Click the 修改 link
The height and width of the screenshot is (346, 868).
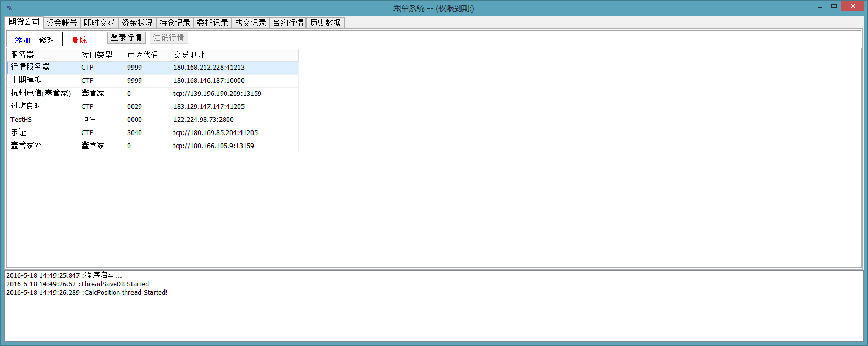[47, 40]
